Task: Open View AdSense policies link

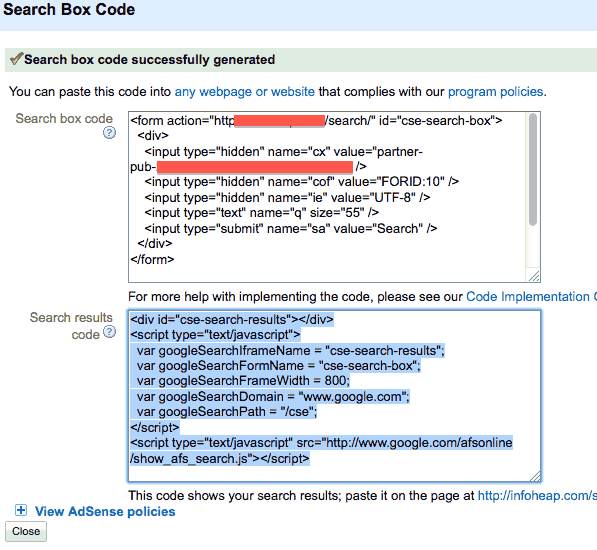Action: click(x=105, y=512)
